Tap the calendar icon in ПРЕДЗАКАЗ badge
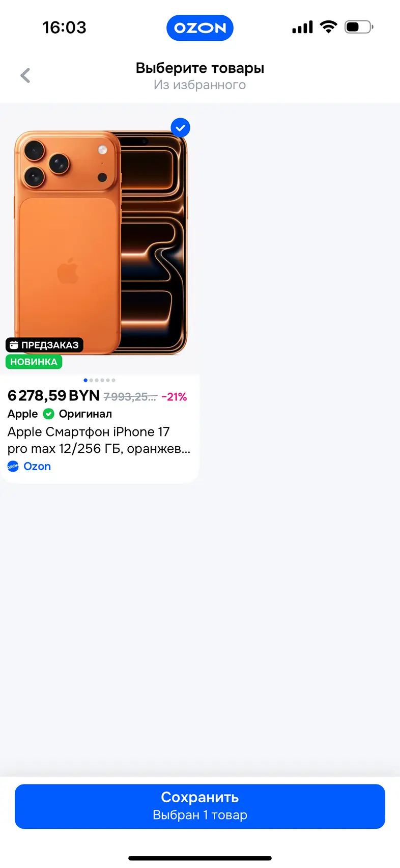Viewport: 400px width, 868px height. [14, 345]
